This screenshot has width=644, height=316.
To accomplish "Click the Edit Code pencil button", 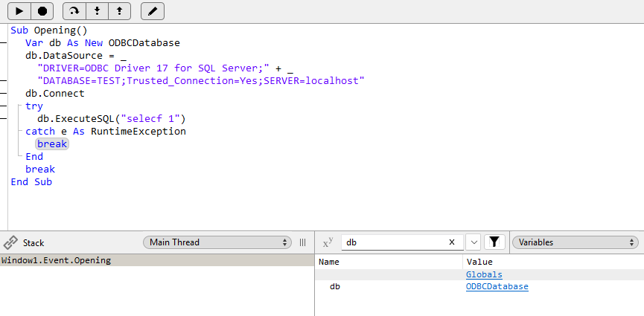I will 153,11.
